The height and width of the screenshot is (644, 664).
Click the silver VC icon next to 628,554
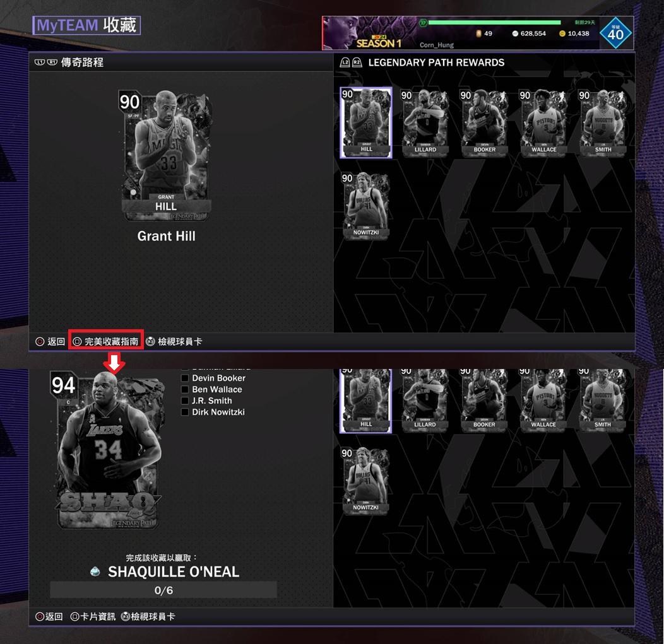[x=515, y=33]
